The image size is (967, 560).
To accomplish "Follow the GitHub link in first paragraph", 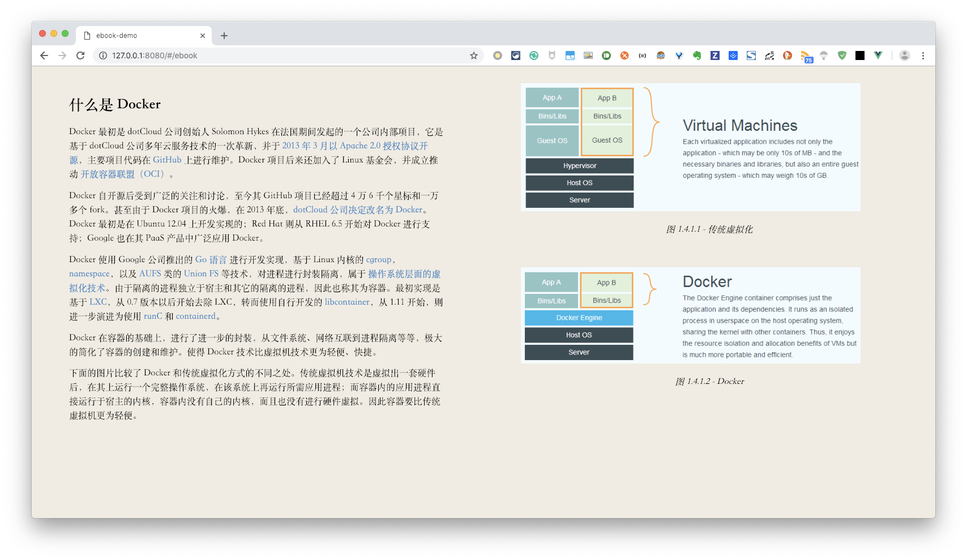I will (167, 160).
